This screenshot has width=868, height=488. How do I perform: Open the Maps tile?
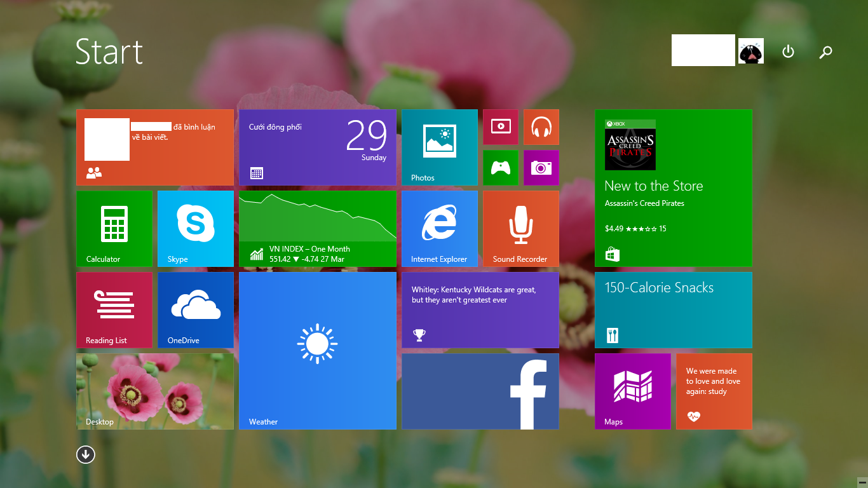point(633,391)
